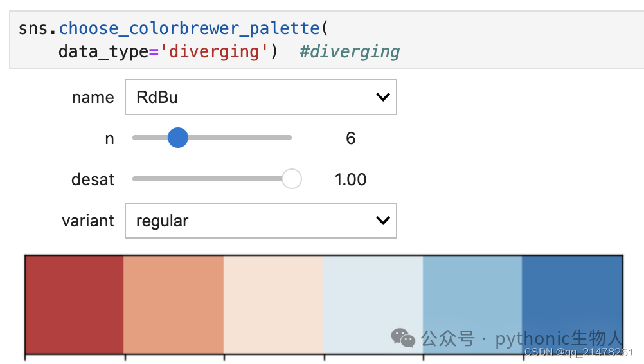The height and width of the screenshot is (364, 644).
Task: Click the variant label
Action: [x=88, y=221]
